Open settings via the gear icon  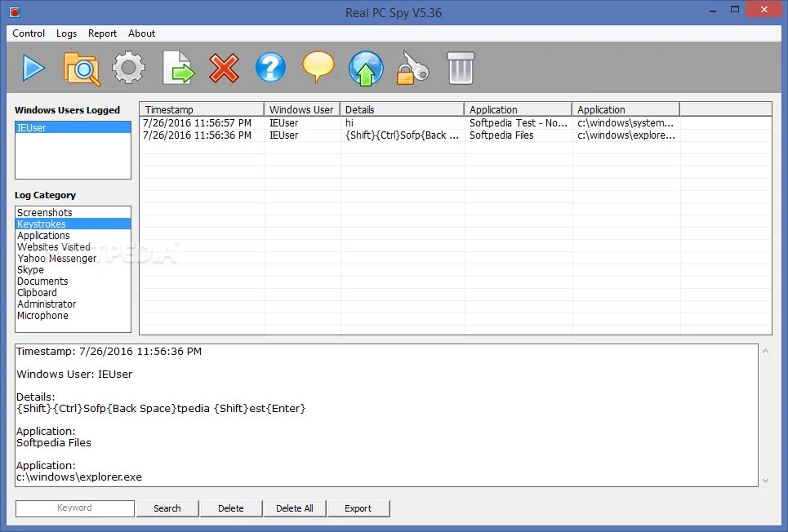[129, 68]
